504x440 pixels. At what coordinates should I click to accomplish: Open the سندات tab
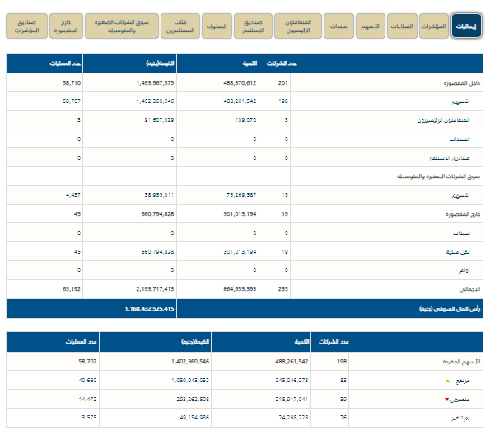pyautogui.click(x=338, y=26)
